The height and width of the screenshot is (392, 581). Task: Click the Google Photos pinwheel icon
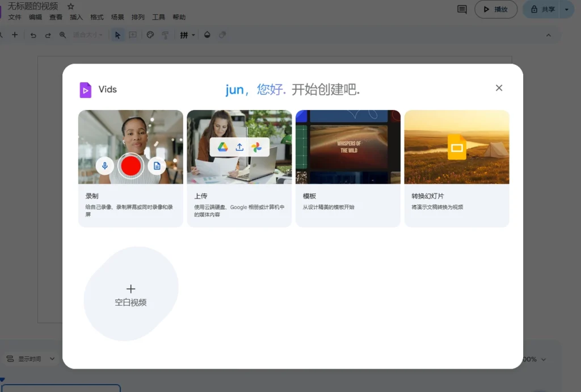coord(256,147)
